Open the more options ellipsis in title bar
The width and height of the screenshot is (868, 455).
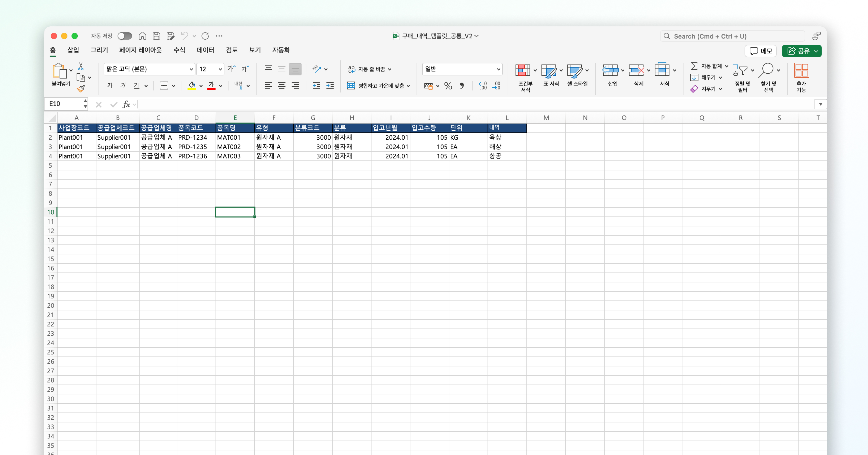click(219, 36)
